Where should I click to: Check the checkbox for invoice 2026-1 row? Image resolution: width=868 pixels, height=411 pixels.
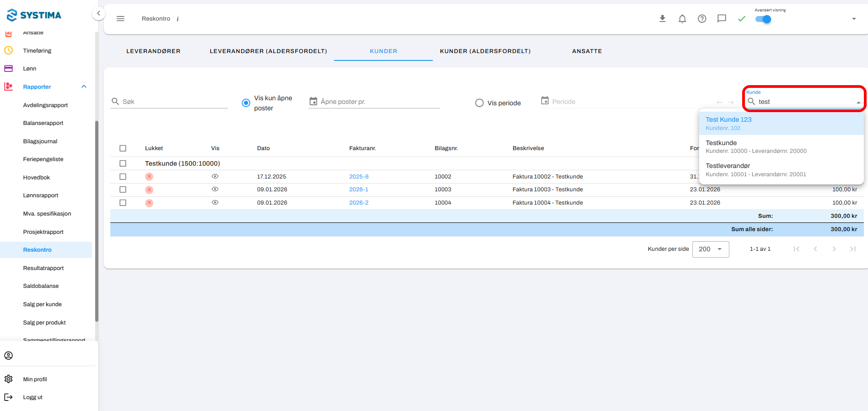[x=123, y=189]
